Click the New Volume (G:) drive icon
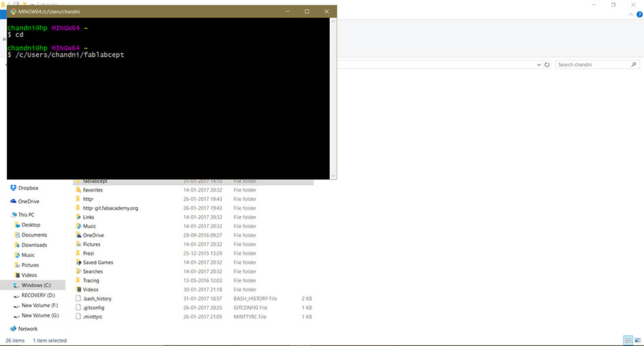Image resolution: width=644 pixels, height=346 pixels. coord(17,315)
